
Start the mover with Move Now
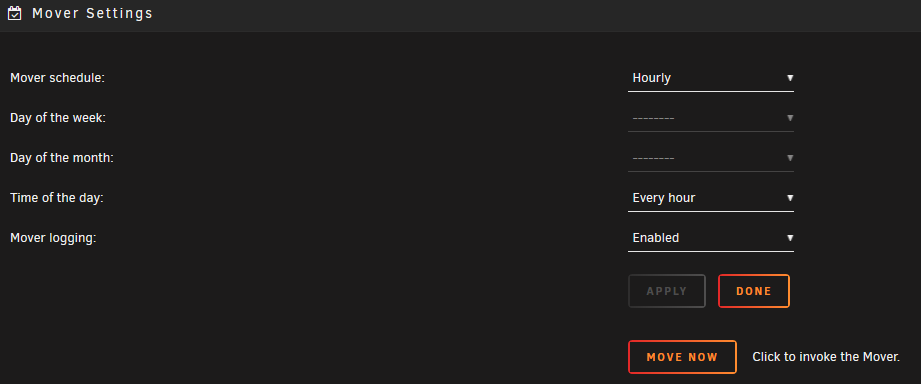tap(682, 357)
